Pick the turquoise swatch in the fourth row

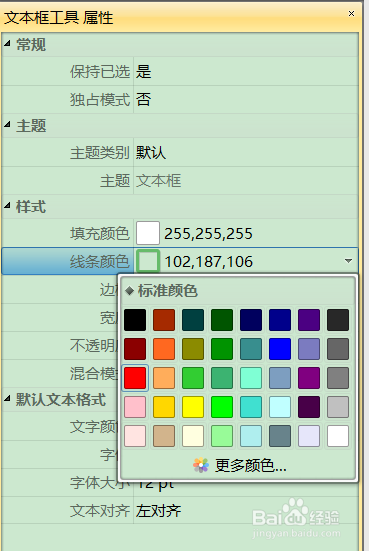pyautogui.click(x=251, y=407)
